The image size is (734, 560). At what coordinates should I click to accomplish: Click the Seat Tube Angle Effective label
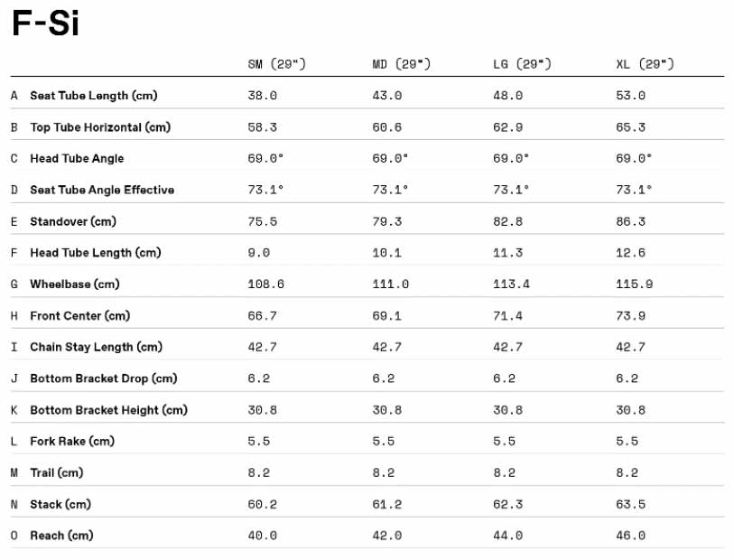[102, 190]
